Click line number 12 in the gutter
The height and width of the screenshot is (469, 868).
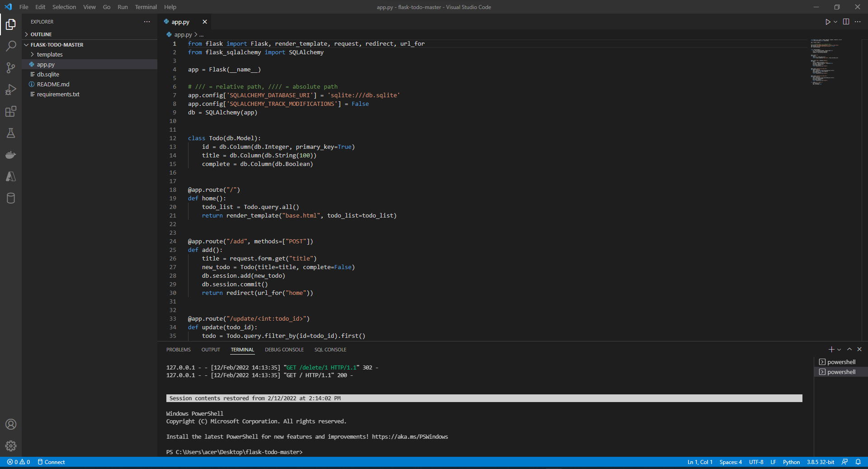(173, 138)
